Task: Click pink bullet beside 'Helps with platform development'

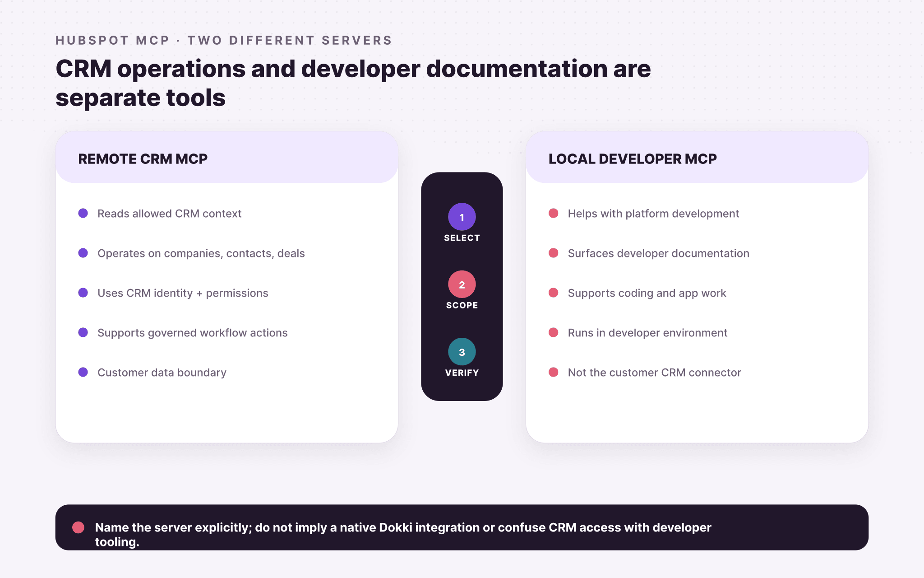Action: click(x=554, y=213)
